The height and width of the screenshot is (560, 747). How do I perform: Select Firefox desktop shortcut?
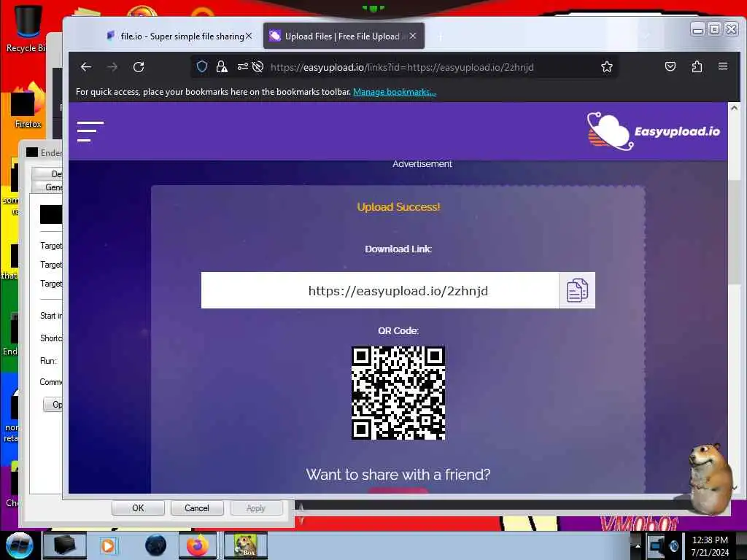click(x=28, y=106)
